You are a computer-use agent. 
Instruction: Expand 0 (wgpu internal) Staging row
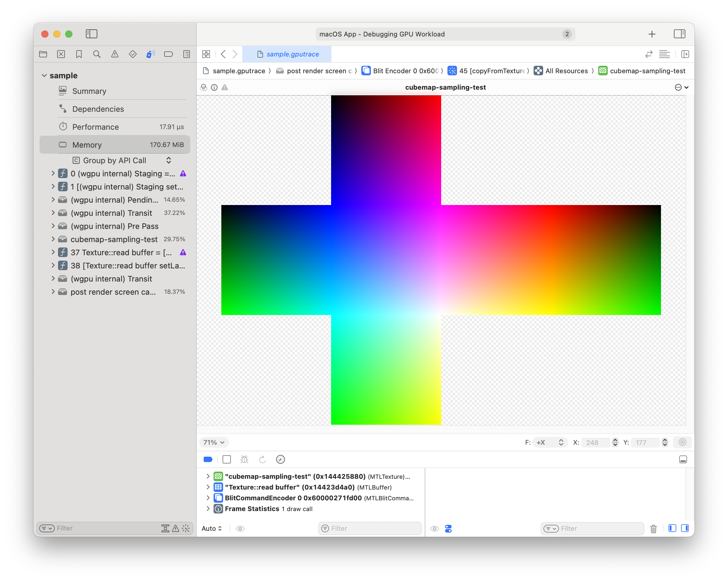(x=53, y=173)
